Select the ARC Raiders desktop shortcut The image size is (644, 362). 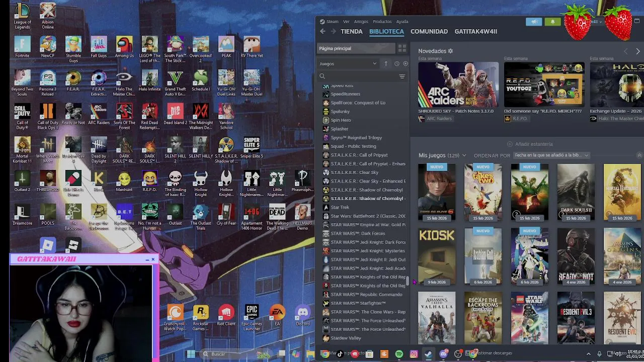pos(99,114)
